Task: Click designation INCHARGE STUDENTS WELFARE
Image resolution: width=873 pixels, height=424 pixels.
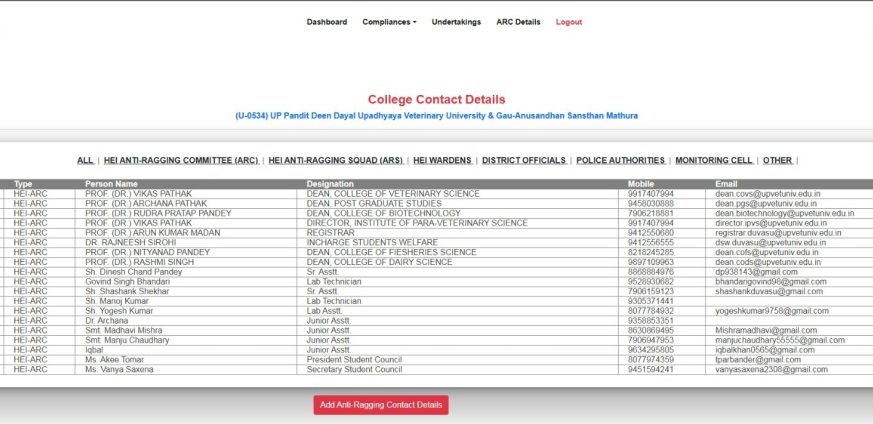Action: click(x=372, y=243)
